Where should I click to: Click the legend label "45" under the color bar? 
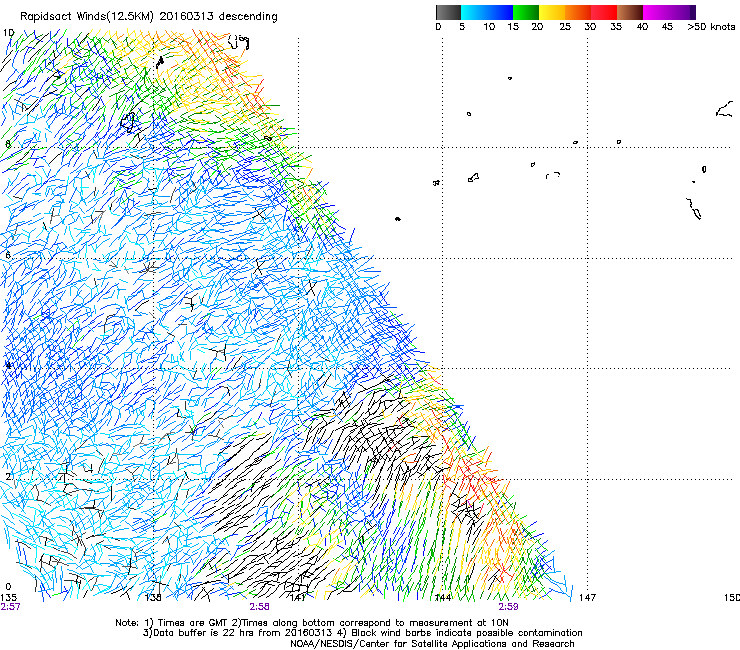(x=667, y=27)
